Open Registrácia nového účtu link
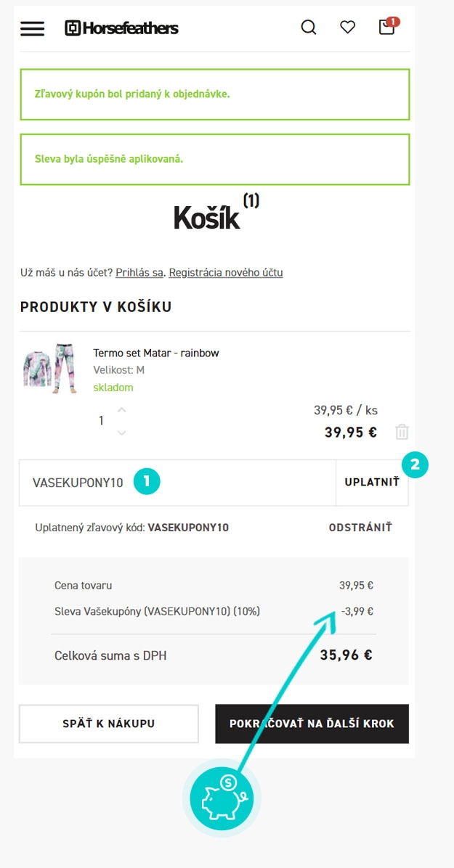454x868 pixels. point(226,273)
